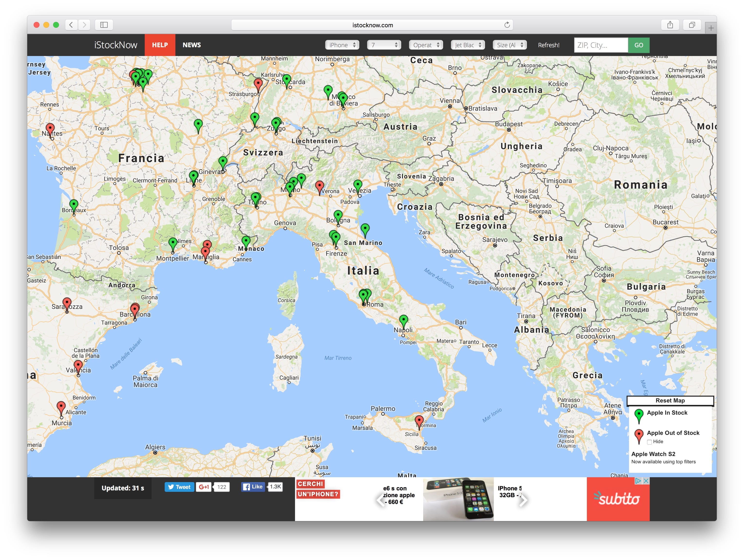Click the green pin at Venezia
The image size is (744, 560).
(x=358, y=185)
